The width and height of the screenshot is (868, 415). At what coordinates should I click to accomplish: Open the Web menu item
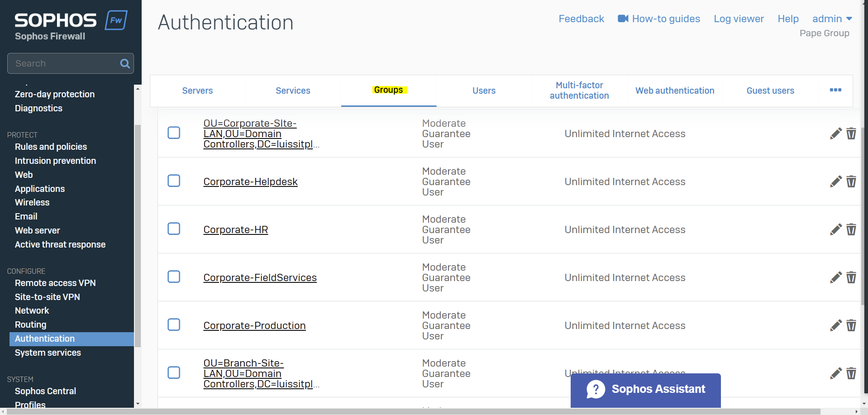(24, 175)
